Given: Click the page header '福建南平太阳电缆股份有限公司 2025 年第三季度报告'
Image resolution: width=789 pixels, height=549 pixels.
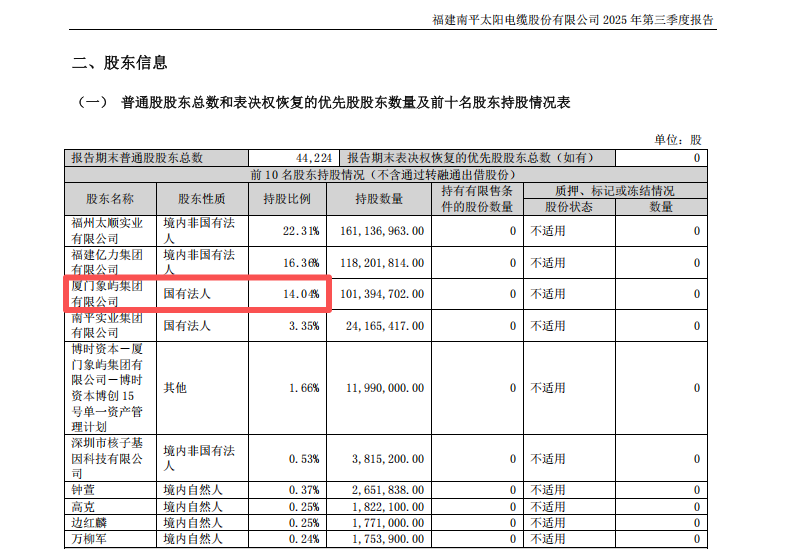Looking at the screenshot, I should tap(573, 20).
